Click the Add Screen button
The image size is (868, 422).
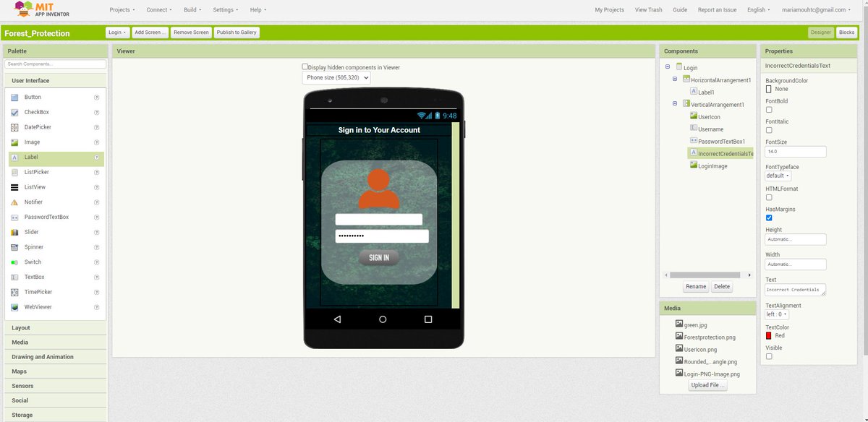click(x=150, y=32)
